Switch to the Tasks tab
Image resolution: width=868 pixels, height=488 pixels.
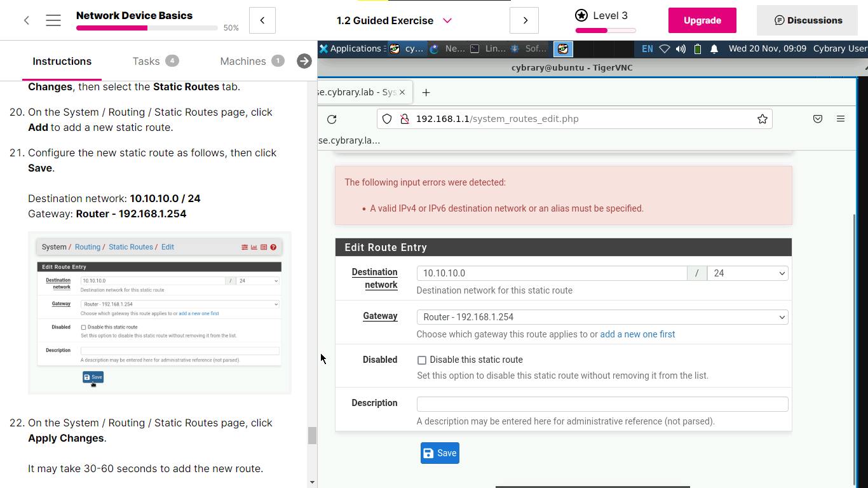(146, 61)
